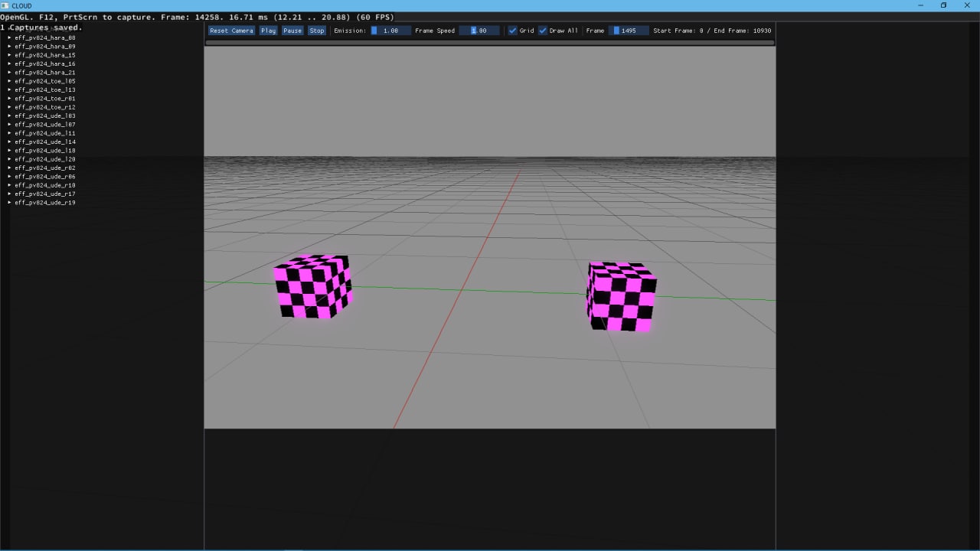
Task: Click the Emission value slider
Action: (390, 31)
